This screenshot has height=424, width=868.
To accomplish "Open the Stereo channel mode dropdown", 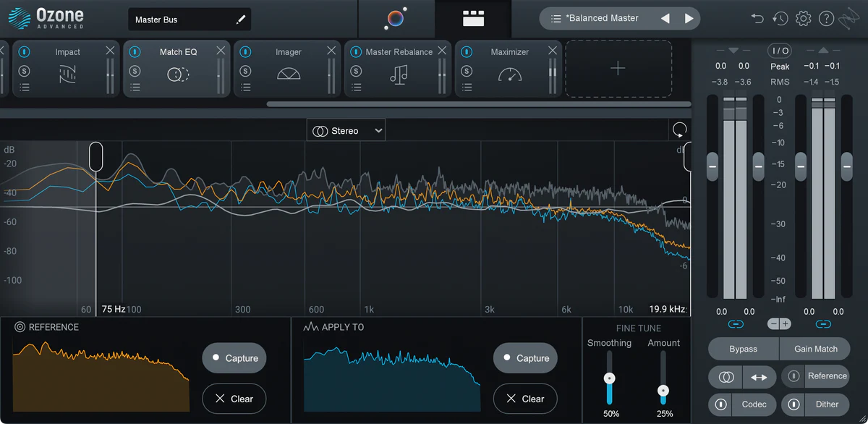I will coord(346,131).
